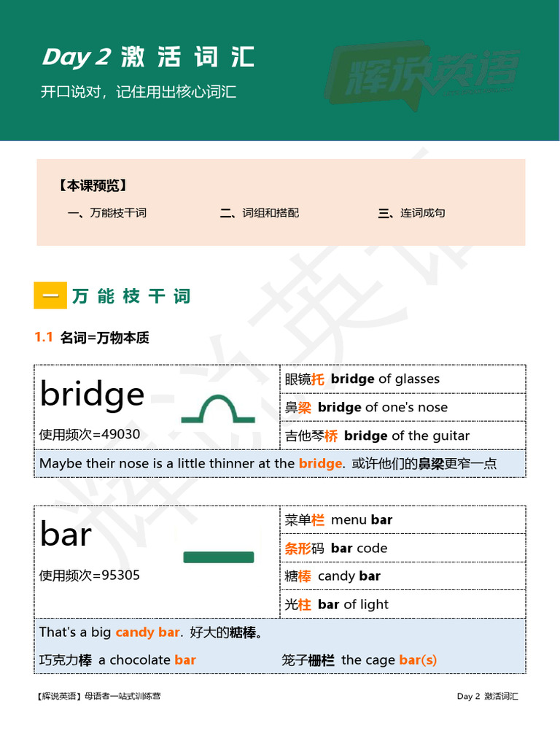Click the large word 'bridge'
The height and width of the screenshot is (747, 560).
[93, 394]
